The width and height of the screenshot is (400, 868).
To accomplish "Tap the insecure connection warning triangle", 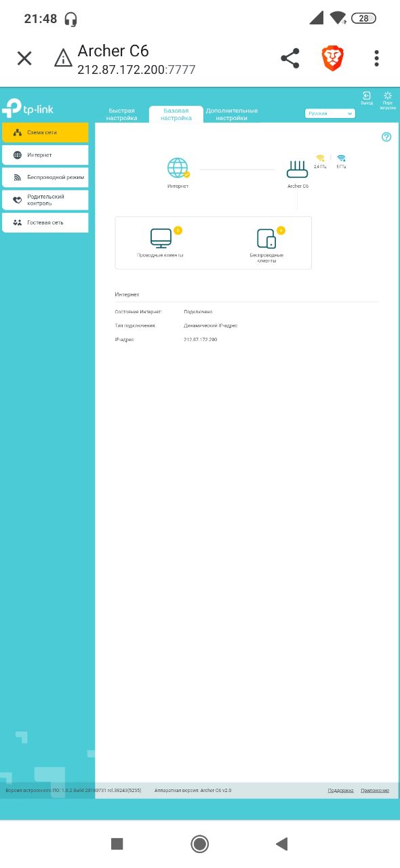I will [x=63, y=58].
